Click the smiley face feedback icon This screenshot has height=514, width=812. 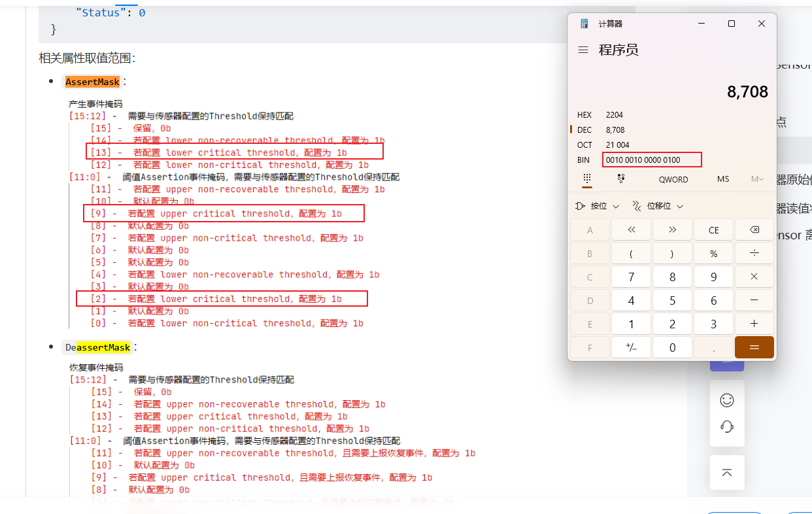(726, 400)
